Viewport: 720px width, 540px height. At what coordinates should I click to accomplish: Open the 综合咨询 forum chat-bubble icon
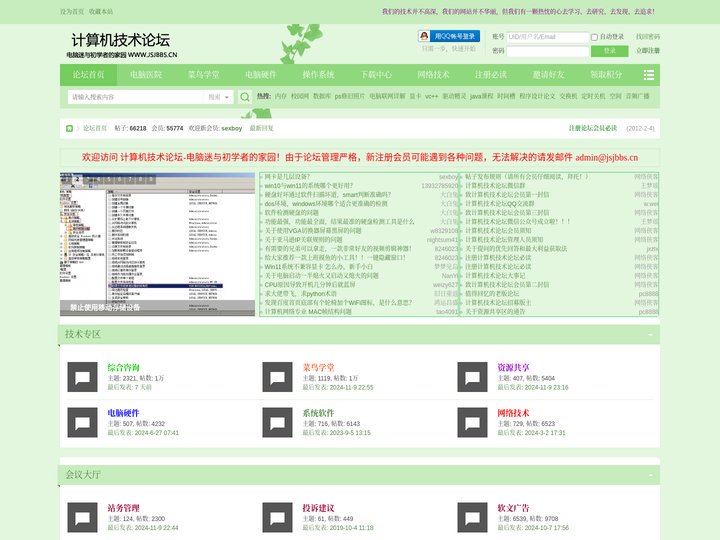click(x=82, y=377)
